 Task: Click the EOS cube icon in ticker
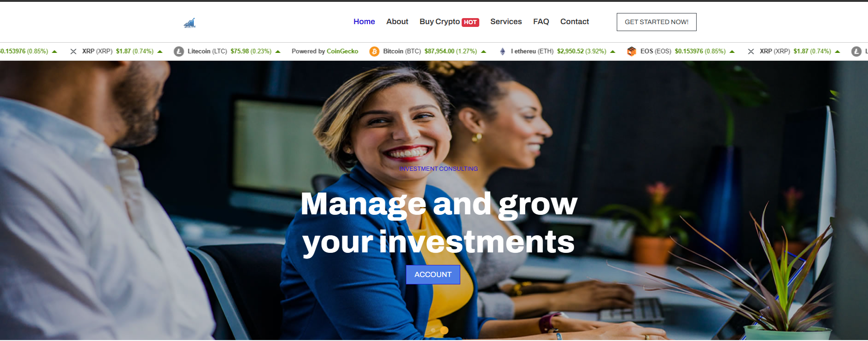tap(632, 51)
